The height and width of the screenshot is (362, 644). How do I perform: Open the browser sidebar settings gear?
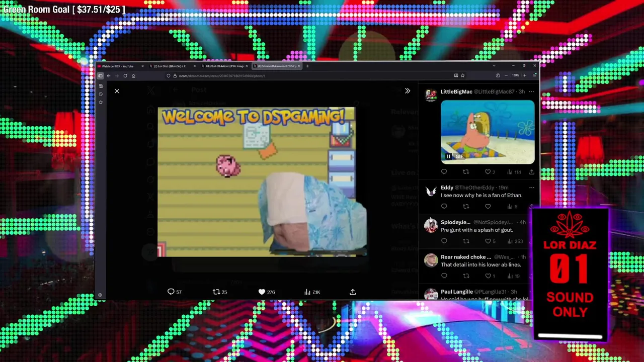coord(100,295)
